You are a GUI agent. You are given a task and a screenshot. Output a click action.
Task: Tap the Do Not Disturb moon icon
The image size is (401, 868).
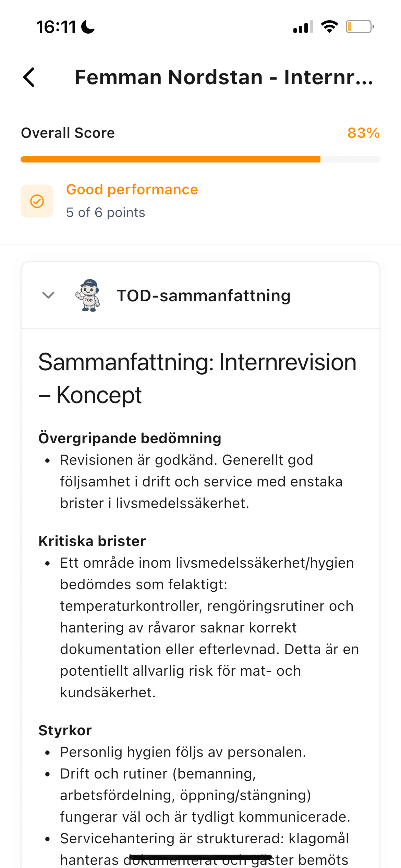click(87, 27)
